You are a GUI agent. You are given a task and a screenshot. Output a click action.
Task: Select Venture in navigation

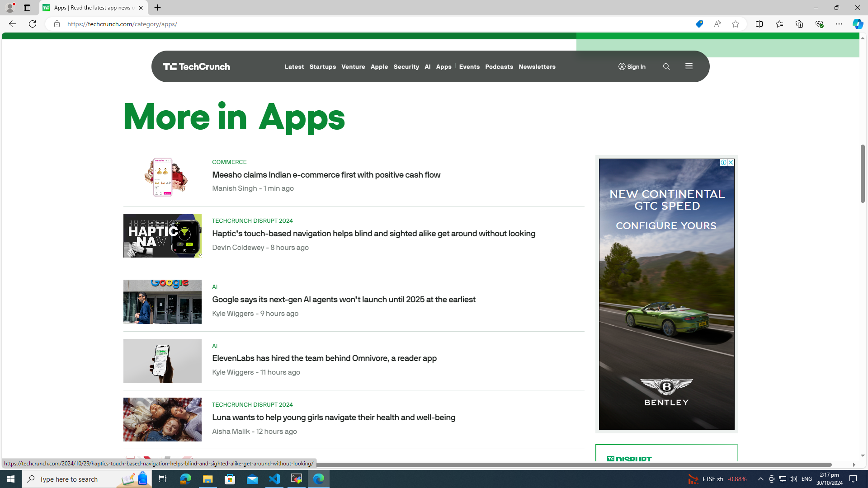[x=353, y=66]
